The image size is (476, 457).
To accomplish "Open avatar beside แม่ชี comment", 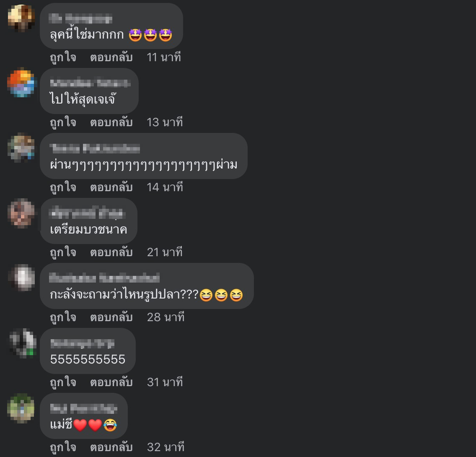I will 21,408.
